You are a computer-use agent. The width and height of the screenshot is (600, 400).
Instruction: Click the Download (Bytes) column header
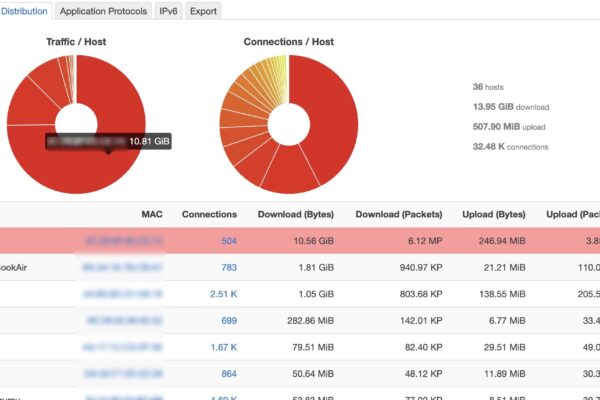[x=296, y=214]
